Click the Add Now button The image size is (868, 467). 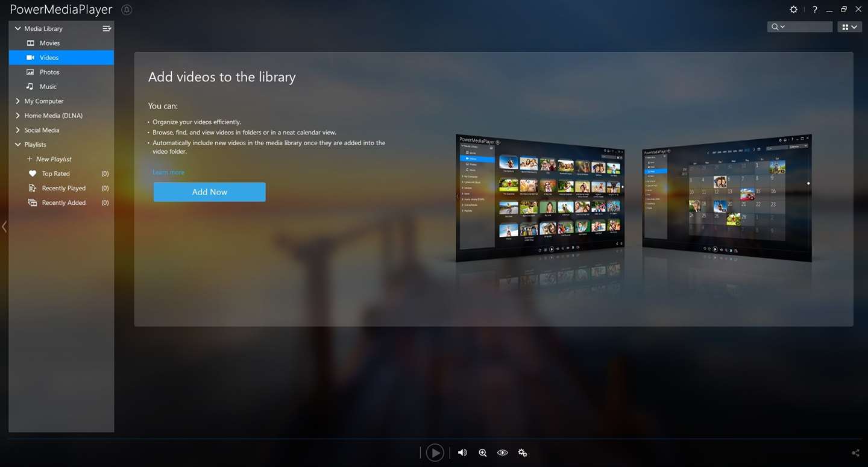[209, 192]
